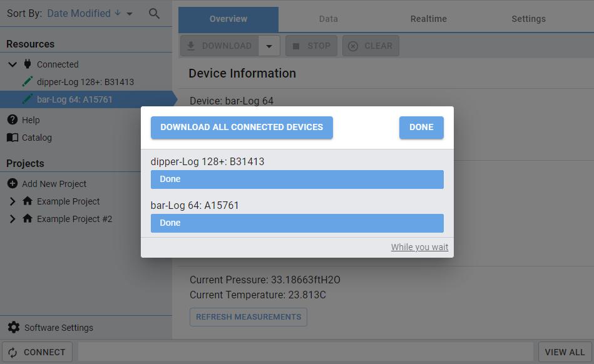Screen dimensions: 594x364
Task: Click the bar-Log 64 Done progress bar
Action: tap(297, 223)
